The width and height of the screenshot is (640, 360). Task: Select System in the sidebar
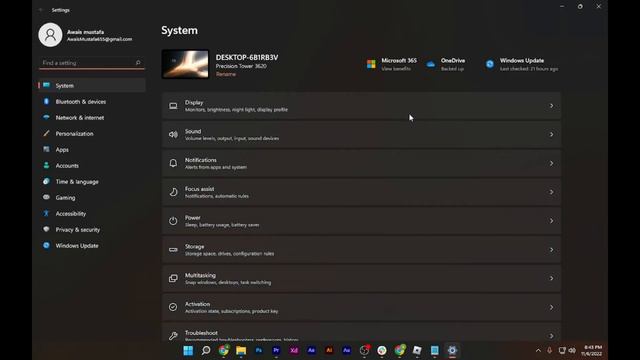(92, 86)
